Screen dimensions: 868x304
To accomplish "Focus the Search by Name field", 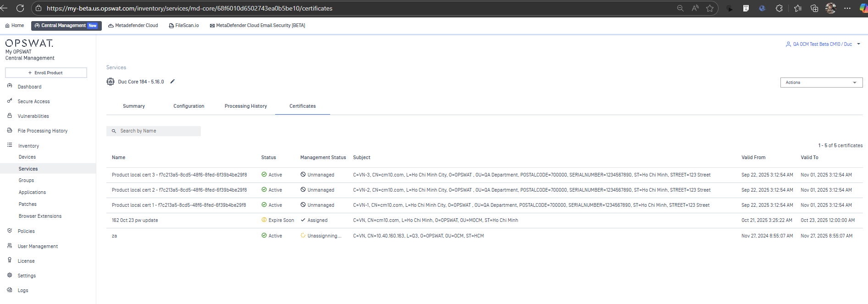I will [x=158, y=131].
